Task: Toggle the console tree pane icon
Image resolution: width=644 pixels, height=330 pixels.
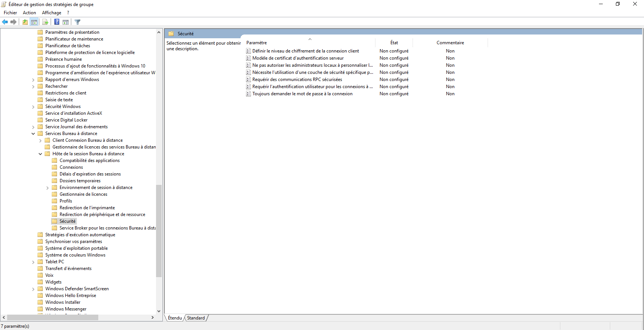Action: [x=34, y=22]
